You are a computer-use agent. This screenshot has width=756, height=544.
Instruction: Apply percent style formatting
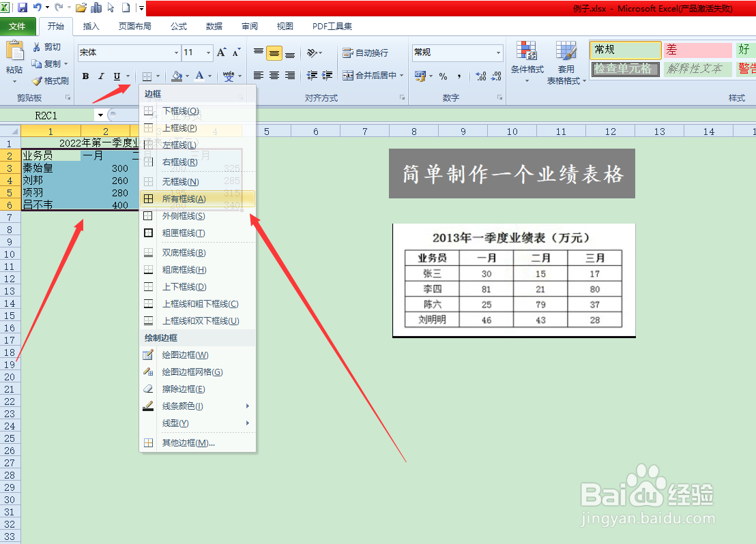click(443, 76)
